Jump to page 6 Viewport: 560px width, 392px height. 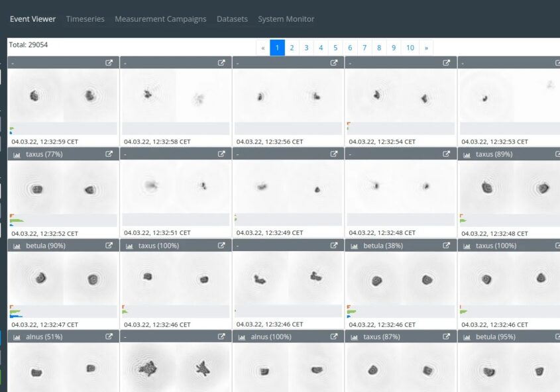pyautogui.click(x=350, y=48)
